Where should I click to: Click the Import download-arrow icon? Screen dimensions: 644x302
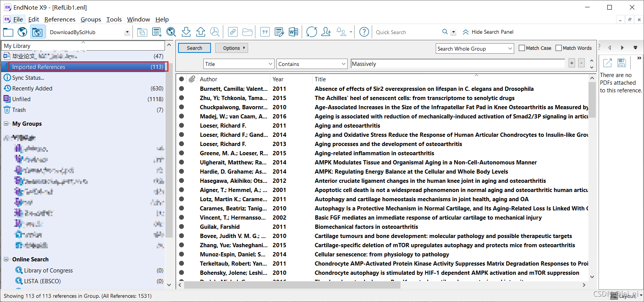click(x=186, y=32)
